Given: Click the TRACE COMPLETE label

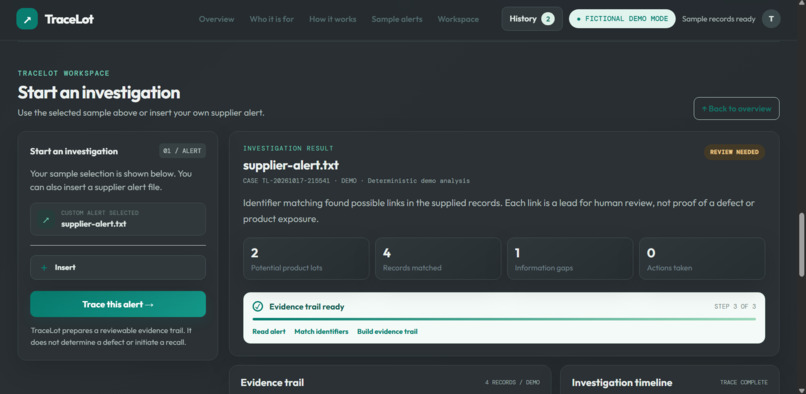Looking at the screenshot, I should [x=744, y=383].
